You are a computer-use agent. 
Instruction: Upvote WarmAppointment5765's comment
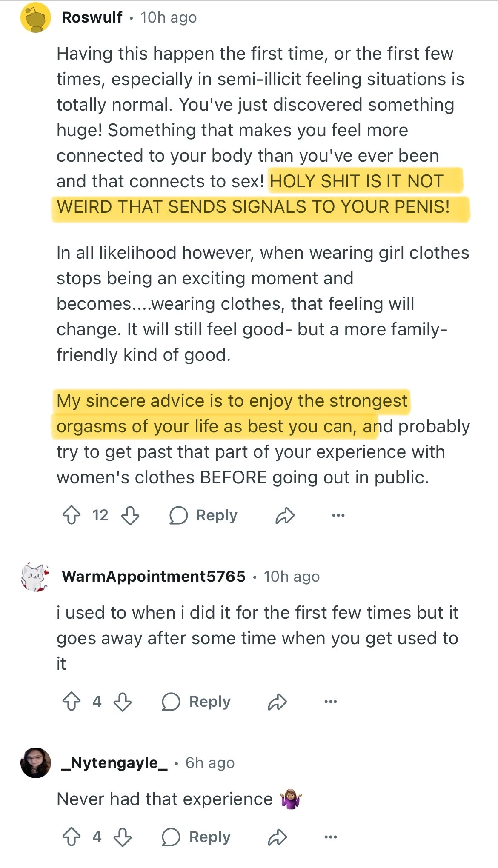pos(72,701)
